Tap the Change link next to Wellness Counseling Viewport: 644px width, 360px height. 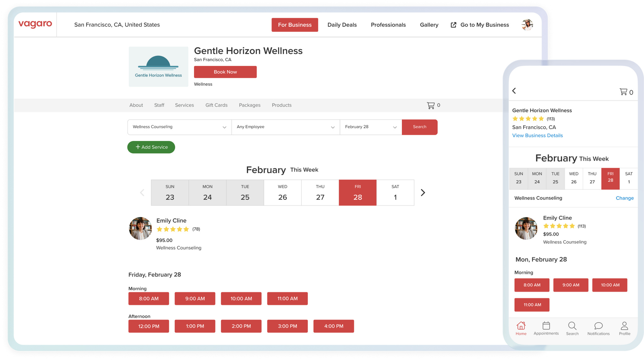pyautogui.click(x=625, y=198)
